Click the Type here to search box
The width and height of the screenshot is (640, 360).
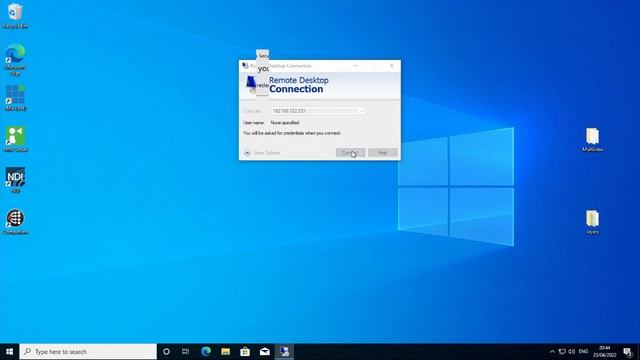pos(88,351)
